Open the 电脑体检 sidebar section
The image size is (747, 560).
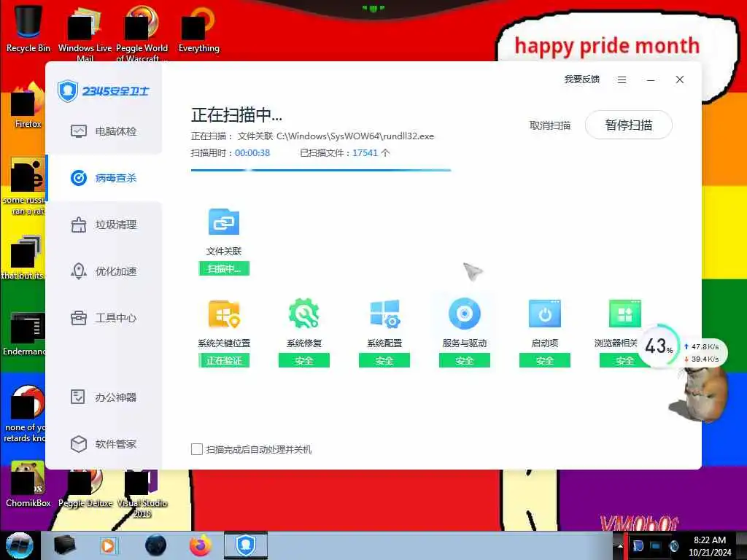104,131
